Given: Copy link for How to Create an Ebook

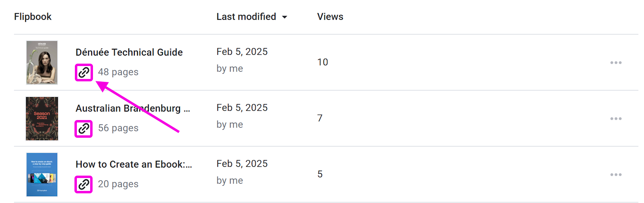Looking at the screenshot, I should (84, 184).
